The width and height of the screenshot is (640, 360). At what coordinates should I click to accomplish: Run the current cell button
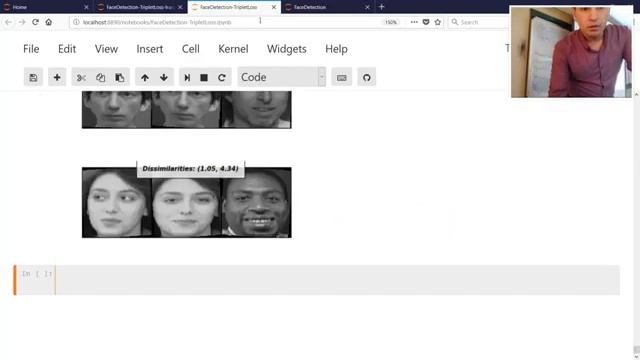(x=187, y=77)
